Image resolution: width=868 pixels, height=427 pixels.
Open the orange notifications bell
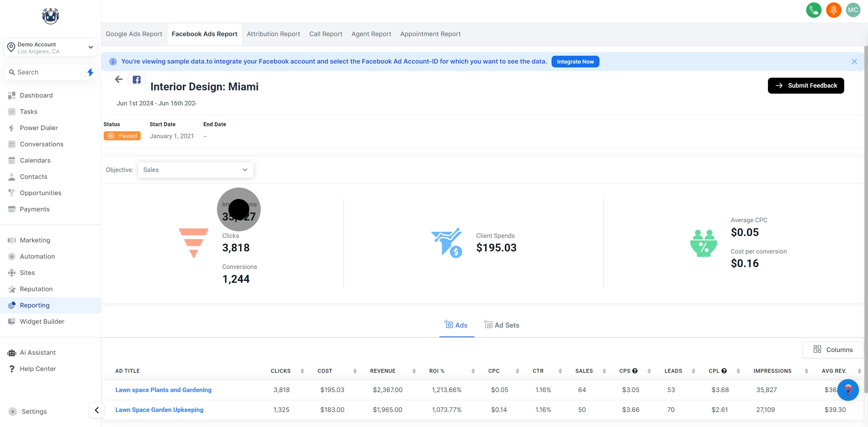tap(833, 10)
